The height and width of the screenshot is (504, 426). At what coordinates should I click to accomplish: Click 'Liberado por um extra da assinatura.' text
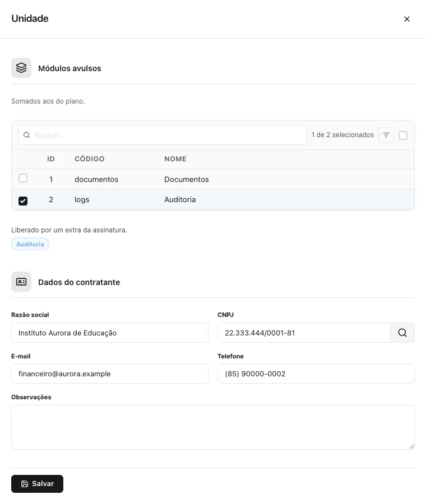(69, 230)
